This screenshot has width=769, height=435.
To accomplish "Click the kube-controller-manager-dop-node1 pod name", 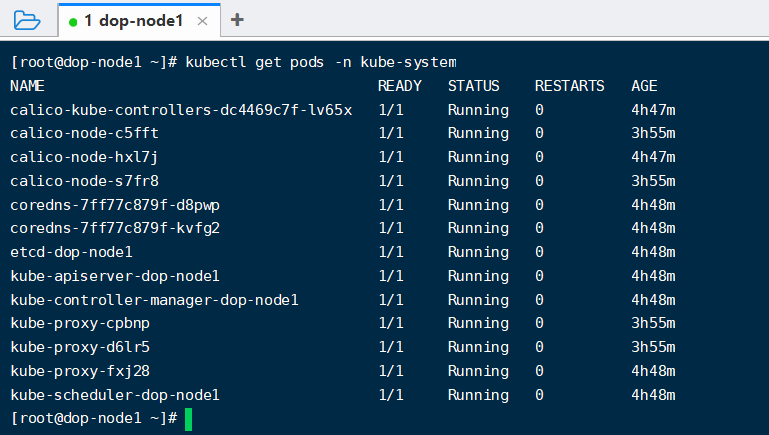I will pos(154,300).
